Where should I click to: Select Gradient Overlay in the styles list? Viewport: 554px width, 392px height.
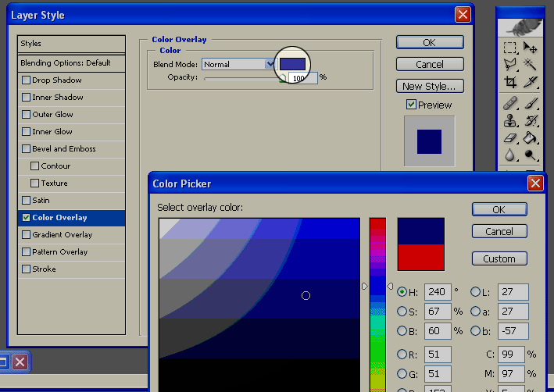pos(62,235)
